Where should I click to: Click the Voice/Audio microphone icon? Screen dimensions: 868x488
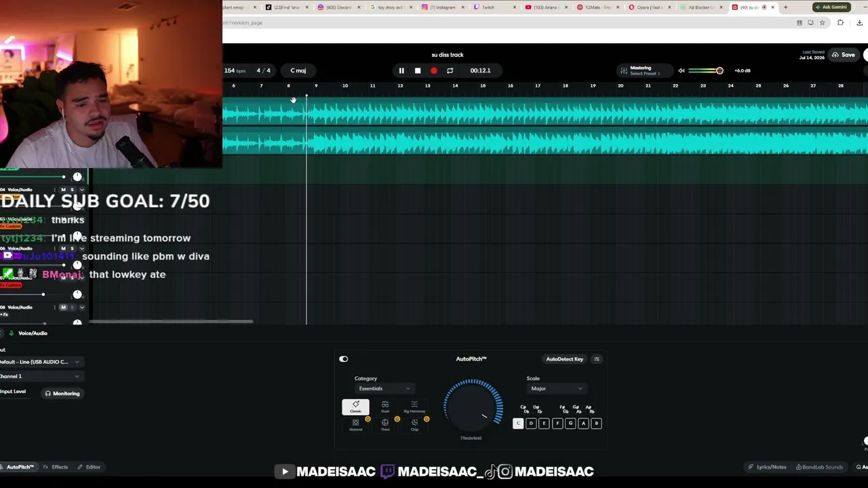point(11,333)
